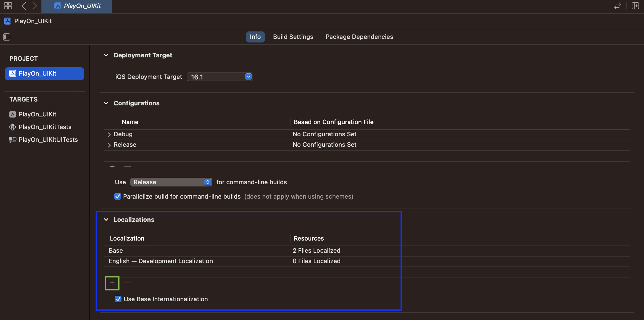The height and width of the screenshot is (320, 644).
Task: Select the English Development Localization row
Action: coord(161,261)
